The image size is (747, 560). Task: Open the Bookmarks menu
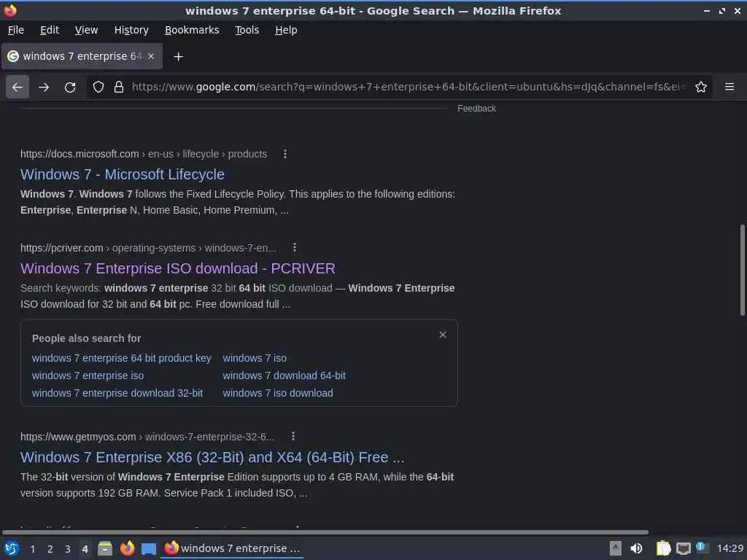(192, 30)
